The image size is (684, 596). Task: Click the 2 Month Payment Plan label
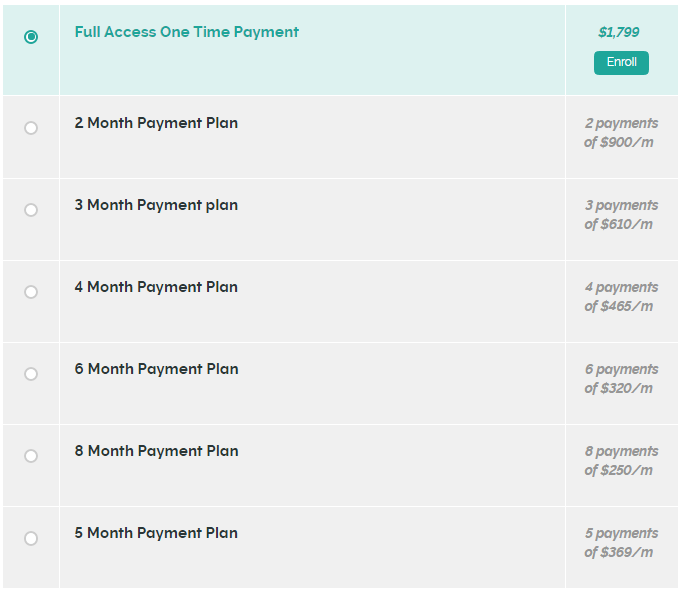point(156,123)
